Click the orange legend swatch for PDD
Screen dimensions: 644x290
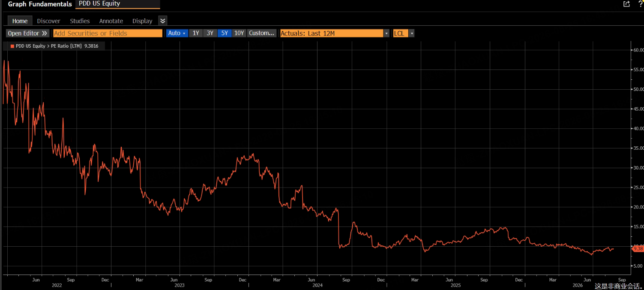tap(12, 46)
